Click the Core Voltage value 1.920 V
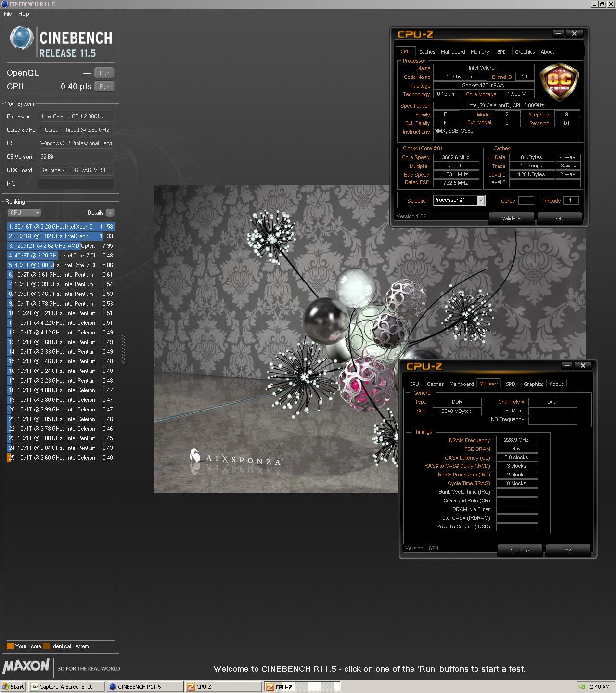616x693 pixels. click(x=516, y=94)
